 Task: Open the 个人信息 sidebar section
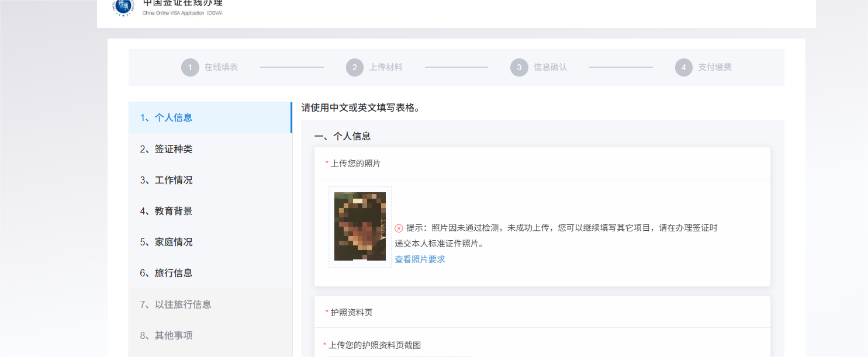[x=166, y=117]
